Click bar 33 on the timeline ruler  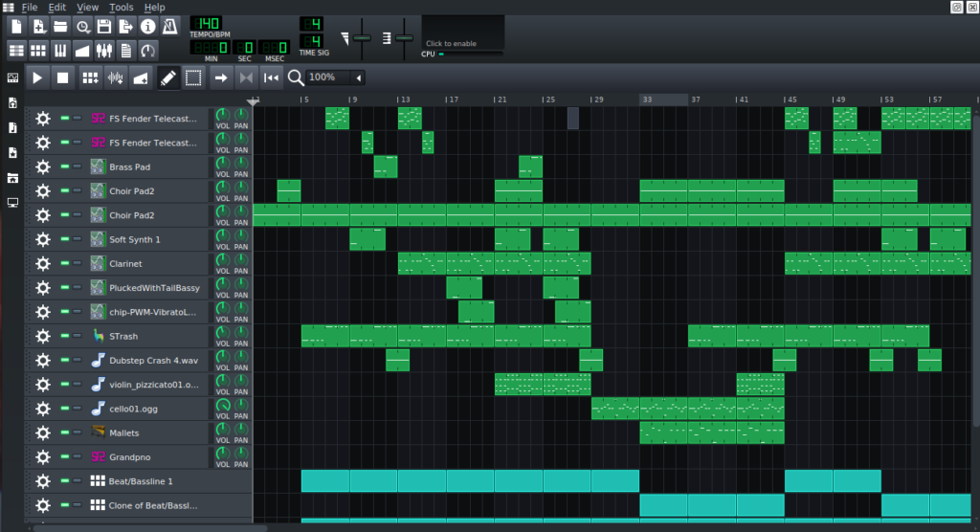647,100
